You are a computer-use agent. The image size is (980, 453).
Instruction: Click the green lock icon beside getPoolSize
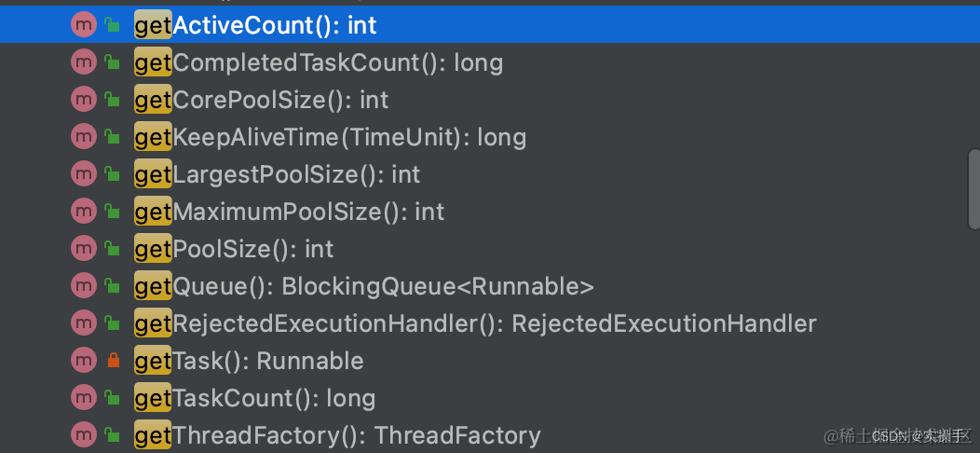pos(112,250)
